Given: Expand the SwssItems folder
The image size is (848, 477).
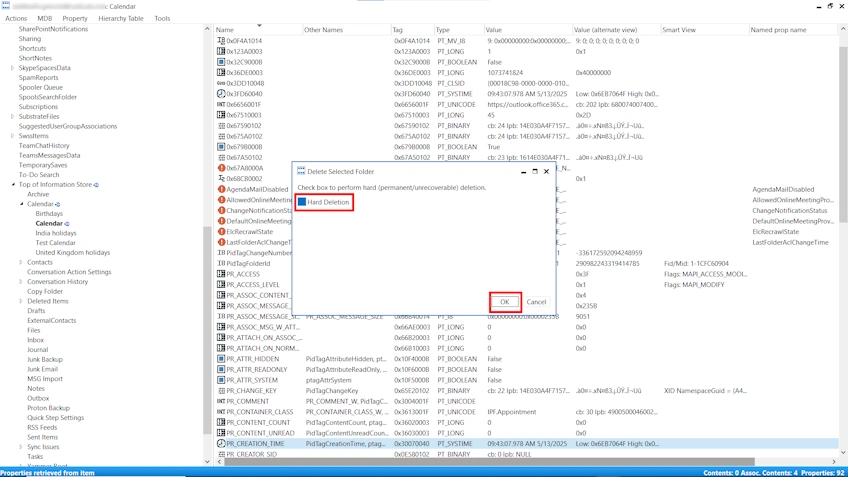Looking at the screenshot, I should (12, 136).
